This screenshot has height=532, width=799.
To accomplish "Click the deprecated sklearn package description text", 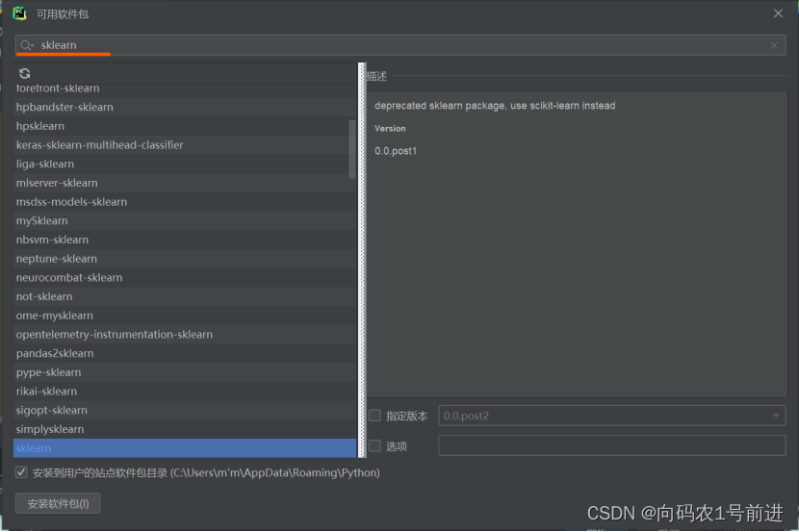I will [x=495, y=106].
